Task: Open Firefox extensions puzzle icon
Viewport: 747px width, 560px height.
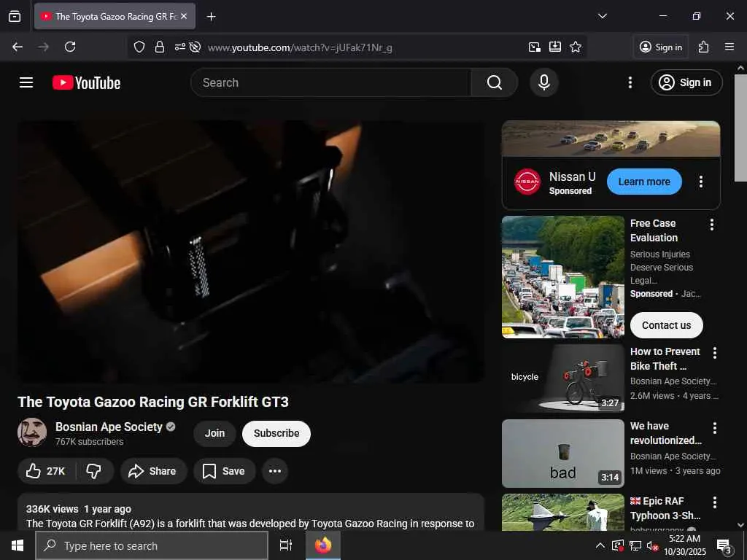Action: pyautogui.click(x=704, y=47)
